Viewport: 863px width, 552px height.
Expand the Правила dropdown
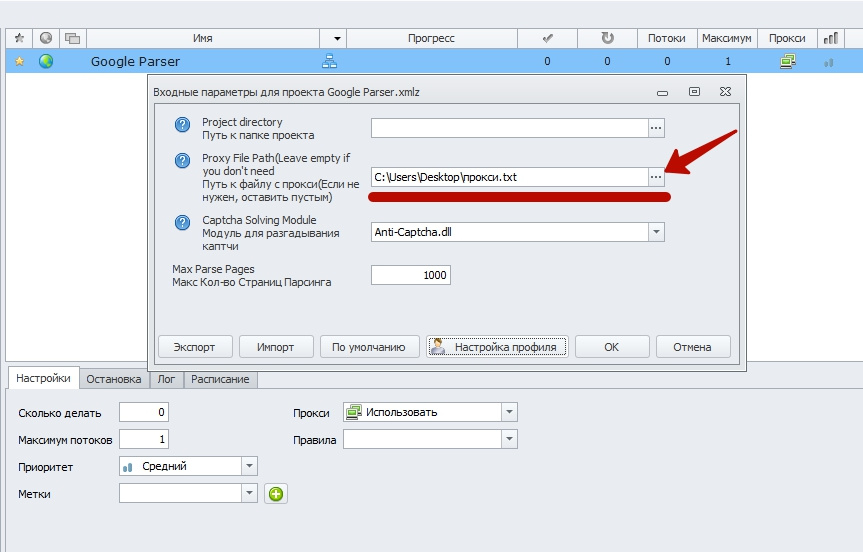click(509, 439)
